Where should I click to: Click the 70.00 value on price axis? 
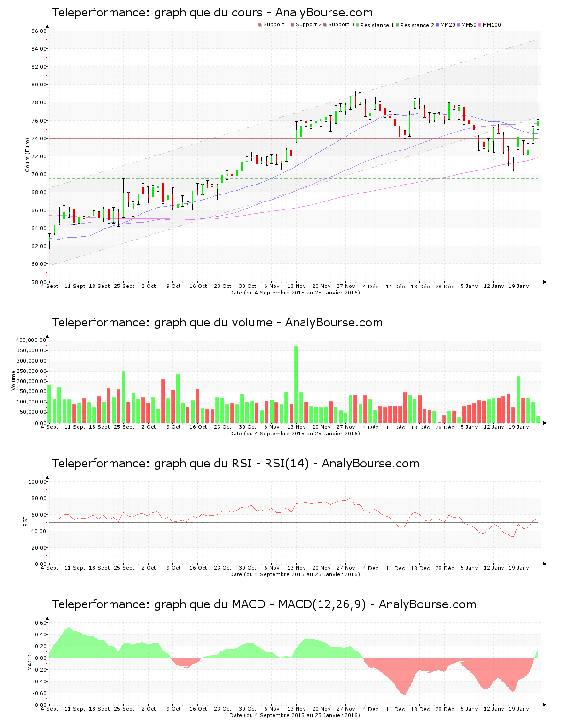tap(39, 174)
